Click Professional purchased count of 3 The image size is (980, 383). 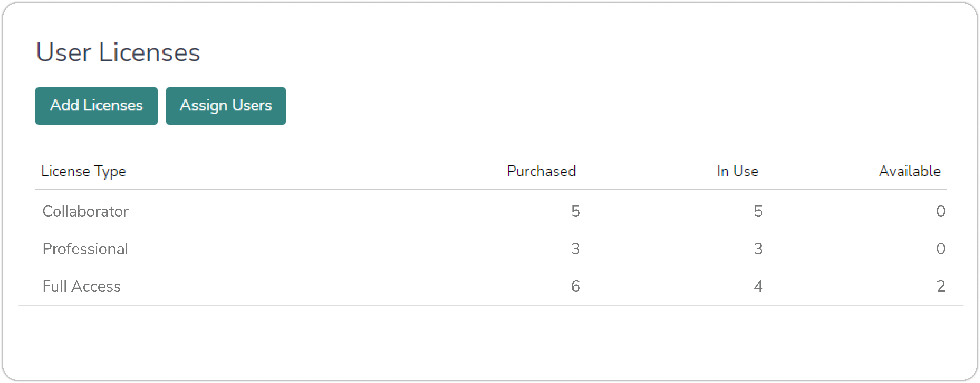576,249
